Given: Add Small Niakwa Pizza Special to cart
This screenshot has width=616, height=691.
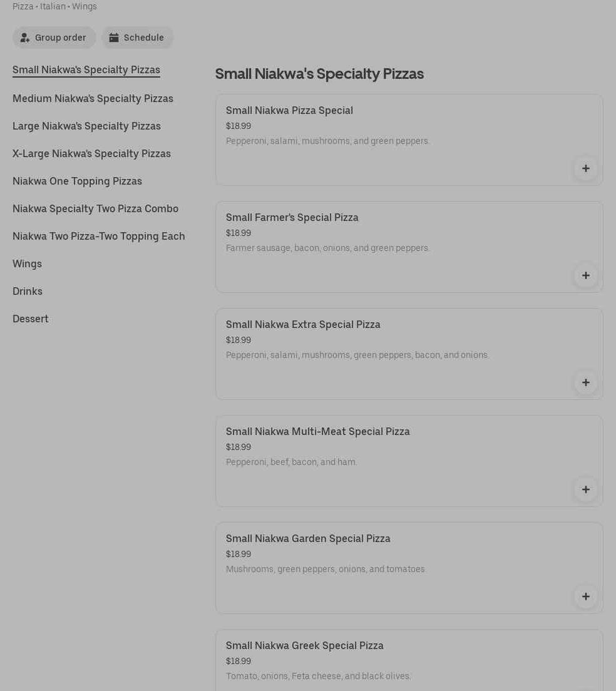Looking at the screenshot, I should [x=585, y=168].
